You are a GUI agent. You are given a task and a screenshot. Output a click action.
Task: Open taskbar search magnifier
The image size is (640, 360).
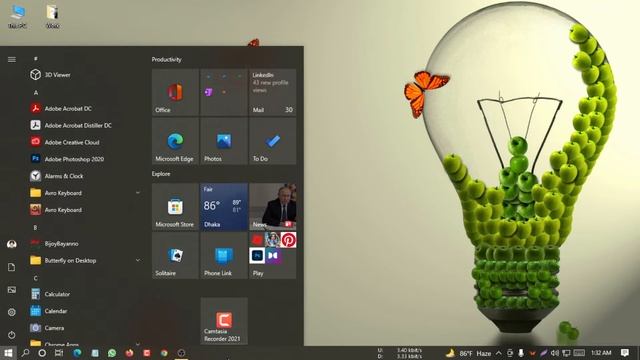point(25,353)
